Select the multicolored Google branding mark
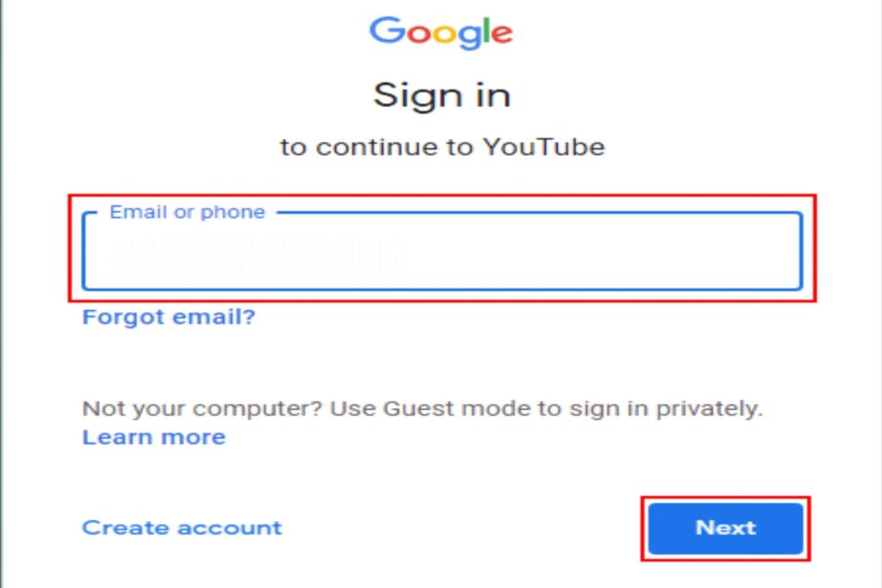This screenshot has width=882, height=588. tap(440, 32)
